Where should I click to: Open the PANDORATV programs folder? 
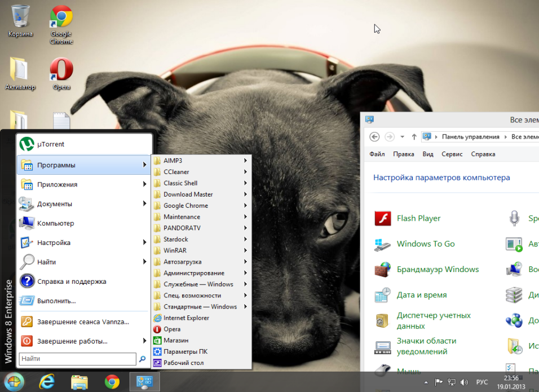tap(201, 228)
